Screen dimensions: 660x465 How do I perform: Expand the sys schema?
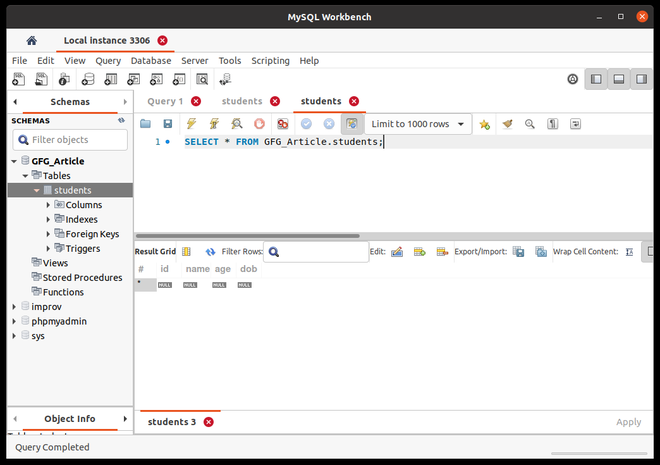point(14,336)
